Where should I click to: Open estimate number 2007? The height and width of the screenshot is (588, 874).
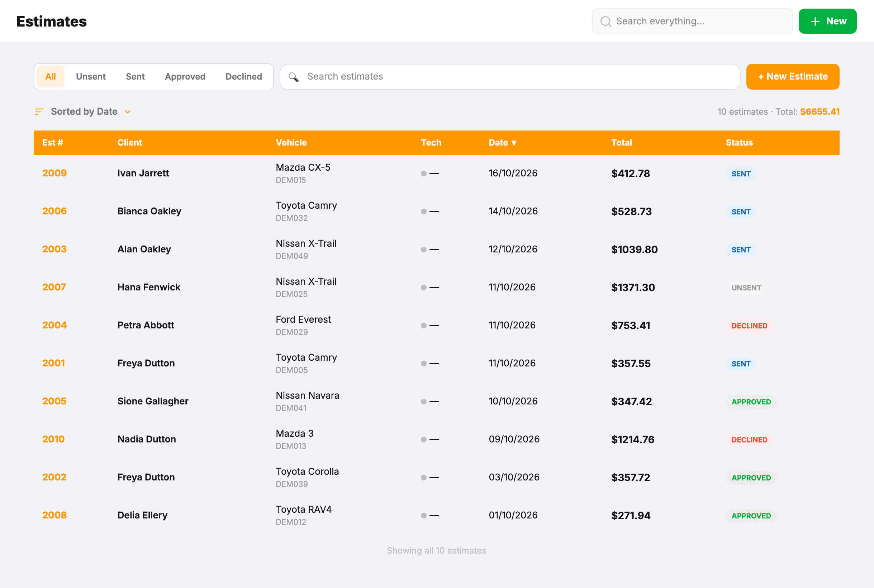[x=54, y=287]
